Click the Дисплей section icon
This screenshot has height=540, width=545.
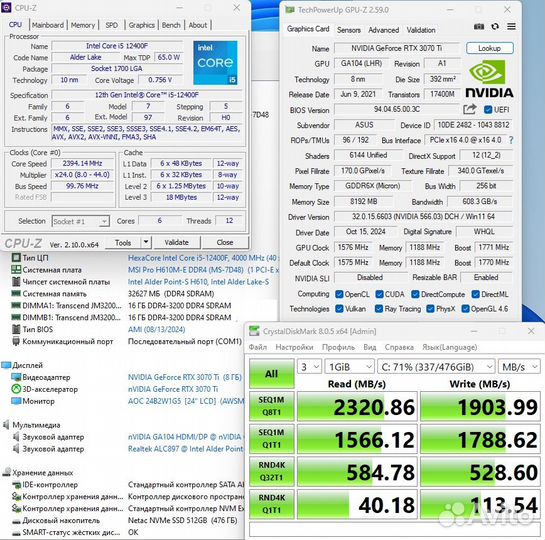tap(6, 365)
